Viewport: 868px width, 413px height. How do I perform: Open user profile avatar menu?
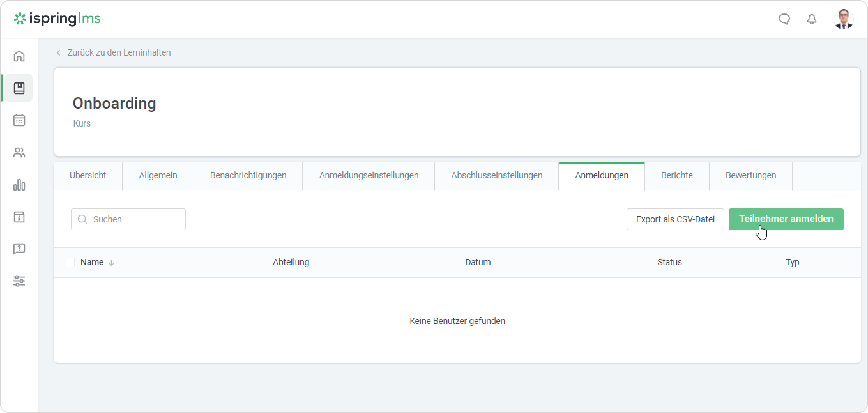pyautogui.click(x=843, y=19)
